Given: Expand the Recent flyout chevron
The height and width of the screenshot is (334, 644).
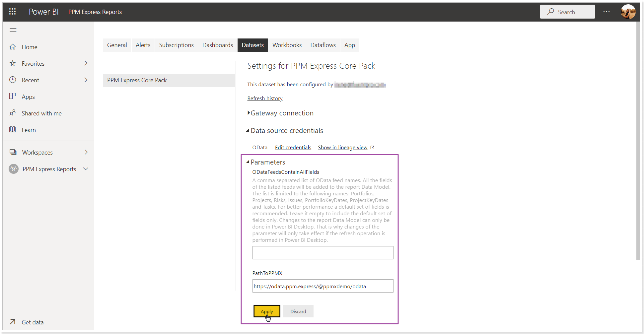Looking at the screenshot, I should coord(86,80).
